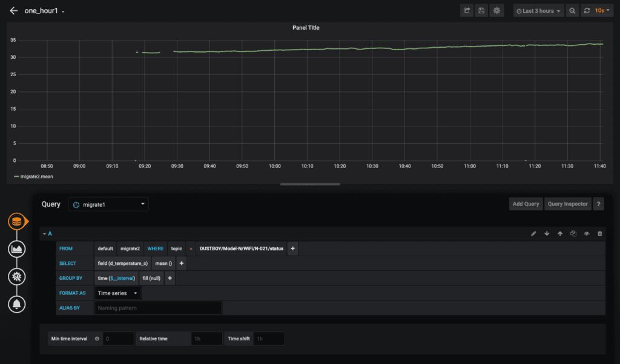This screenshot has width=620, height=364.
Task: Collapse query A row
Action: coord(44,234)
